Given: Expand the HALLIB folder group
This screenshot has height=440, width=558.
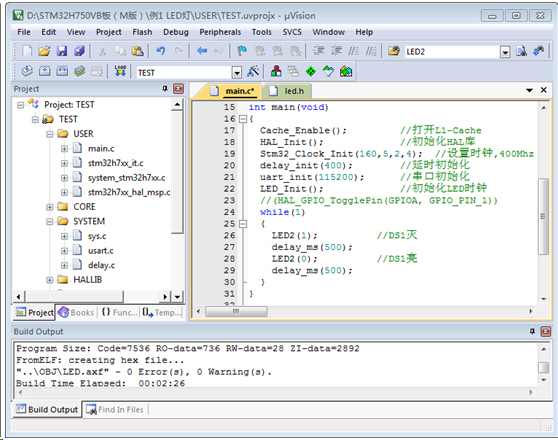Looking at the screenshot, I should click(50, 280).
